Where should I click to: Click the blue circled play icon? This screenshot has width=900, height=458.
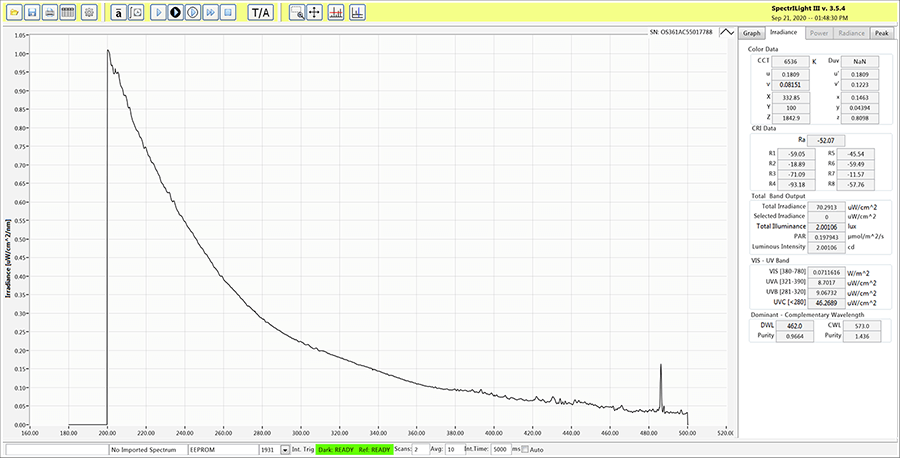[193, 12]
